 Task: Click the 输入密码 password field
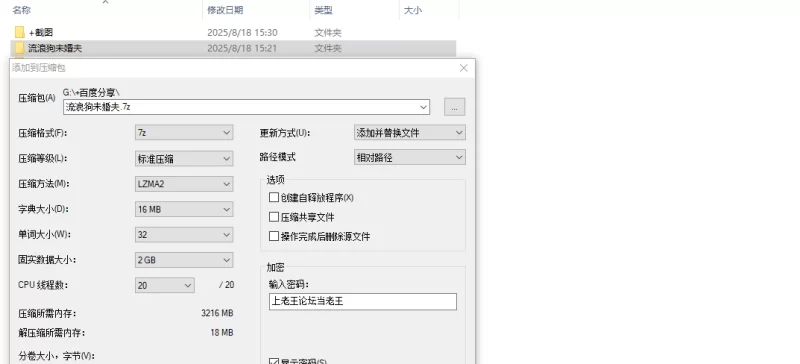click(x=363, y=301)
